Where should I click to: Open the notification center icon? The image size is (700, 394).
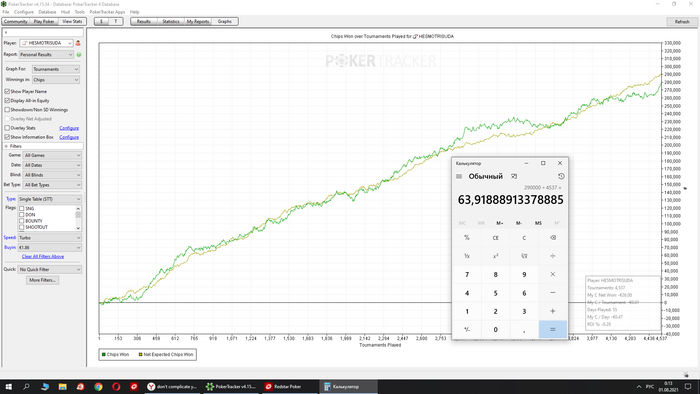coord(688,386)
